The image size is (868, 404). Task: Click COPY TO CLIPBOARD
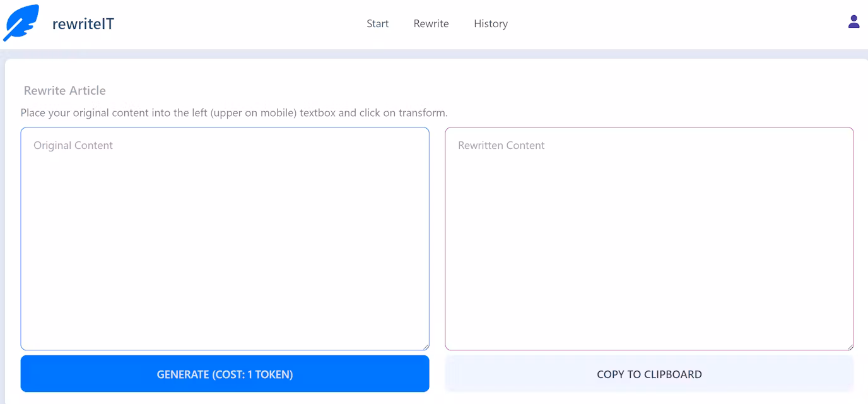649,374
